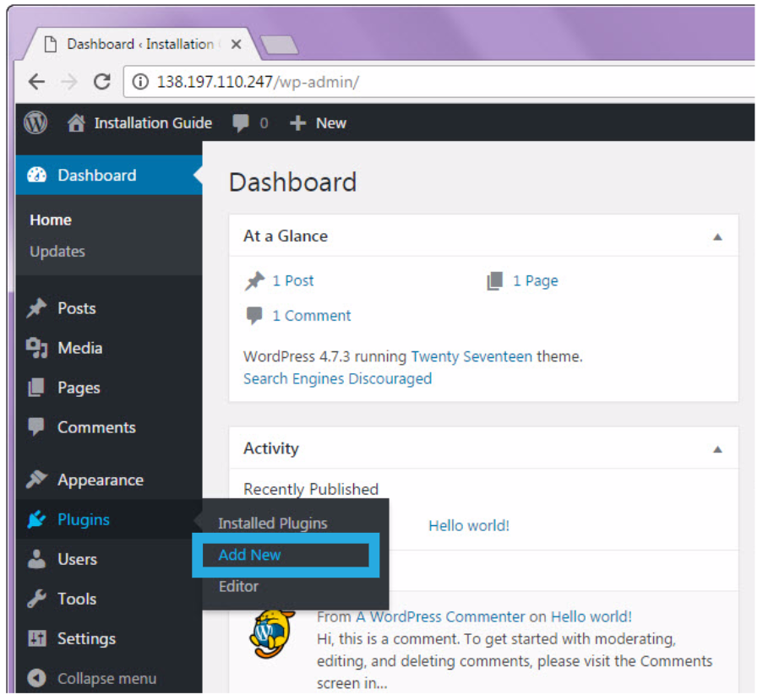Close the Dashboard browser tab
Screen dimensions: 763x700
[236, 44]
